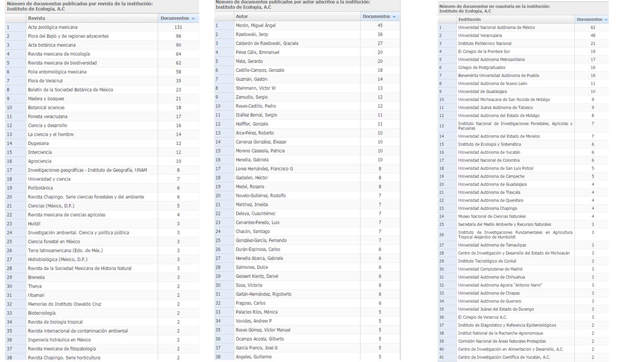Select Flora del Bajío y de regiones adyacentes
Image resolution: width=644 pixels, height=362 pixels.
(x=102, y=36)
